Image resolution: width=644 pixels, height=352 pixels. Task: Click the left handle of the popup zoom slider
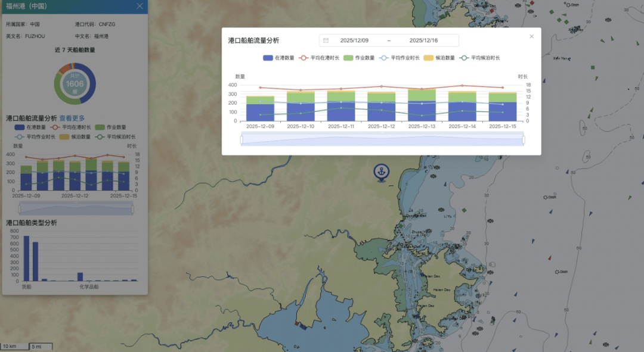241,139
